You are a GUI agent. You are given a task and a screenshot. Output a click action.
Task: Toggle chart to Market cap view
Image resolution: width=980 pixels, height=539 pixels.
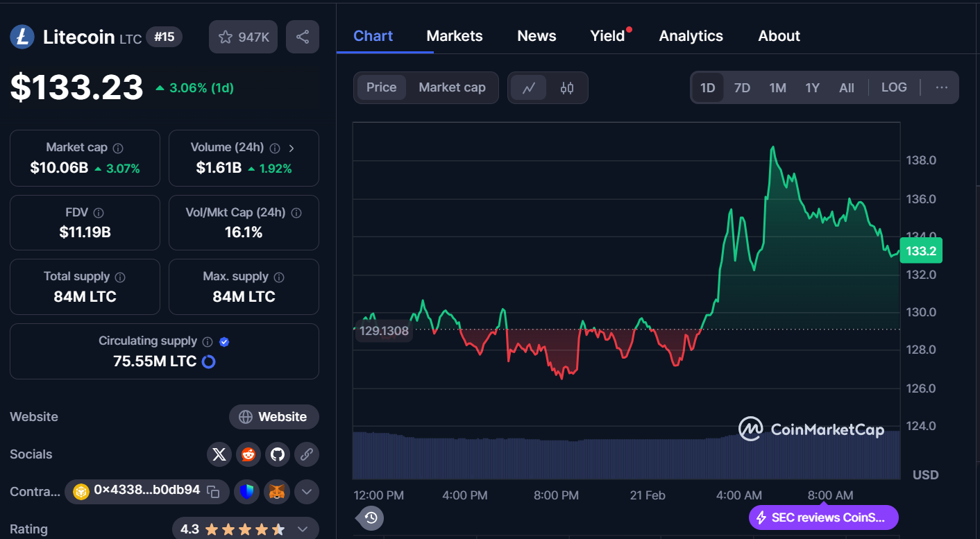click(x=452, y=87)
